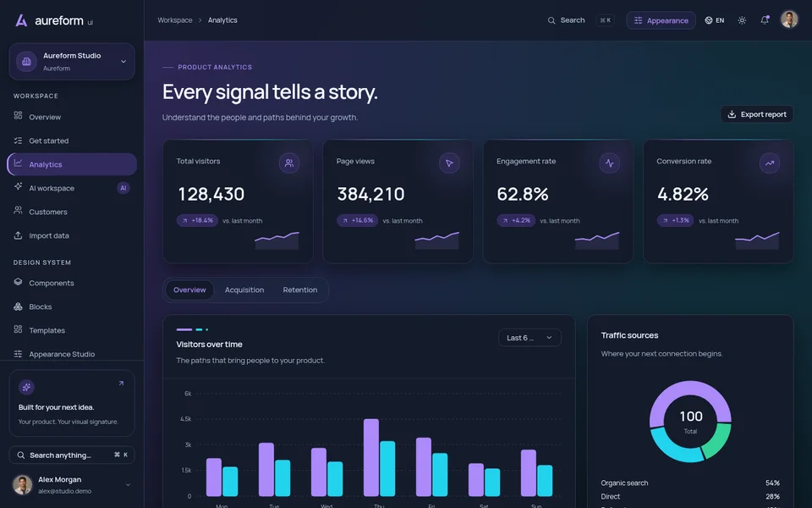812x508 pixels.
Task: Click the AI badge beside AI workspace
Action: click(123, 188)
